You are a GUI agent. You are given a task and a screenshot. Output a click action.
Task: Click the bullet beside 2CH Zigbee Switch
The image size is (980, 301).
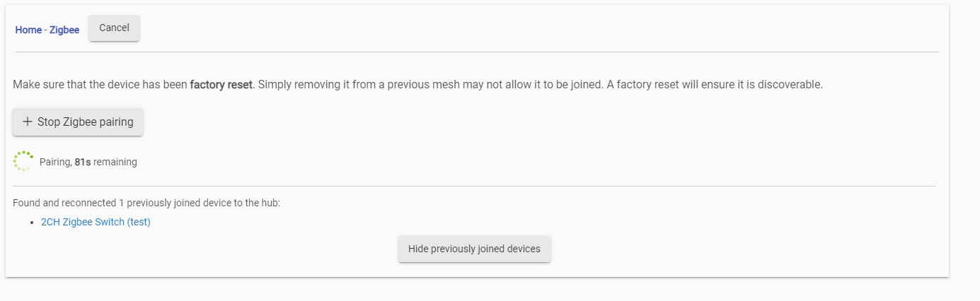33,223
